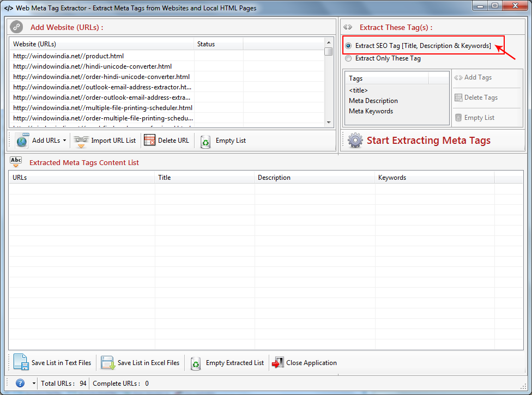532x395 pixels.
Task: Click the URL list scrollbar thumb
Action: [329, 52]
